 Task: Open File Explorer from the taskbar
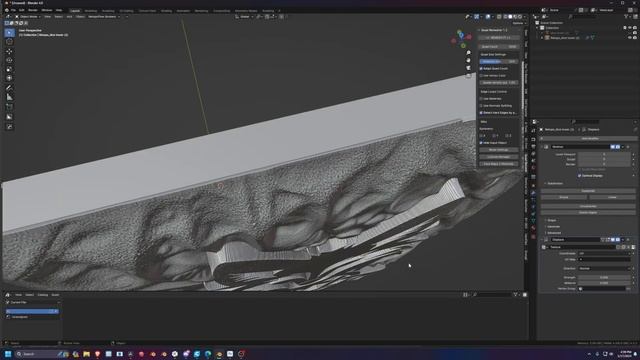pyautogui.click(x=86, y=354)
